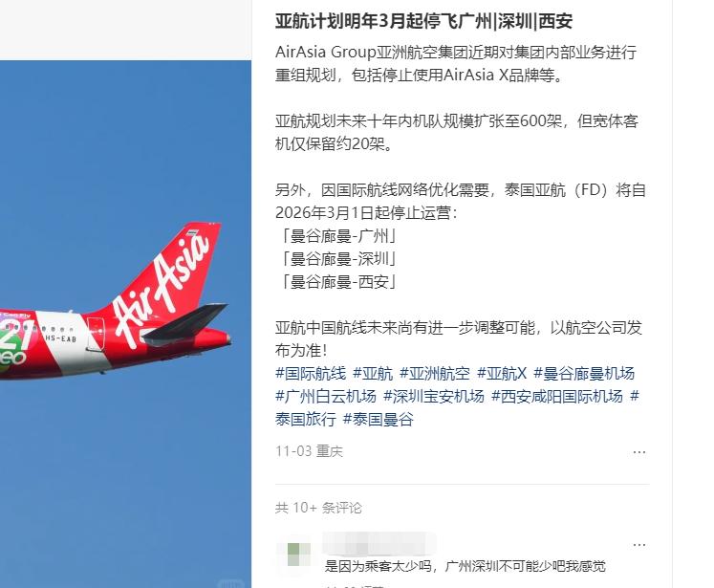Open the #曼谷廊曼机场 hashtag
This screenshot has width=714, height=588.
tap(584, 374)
